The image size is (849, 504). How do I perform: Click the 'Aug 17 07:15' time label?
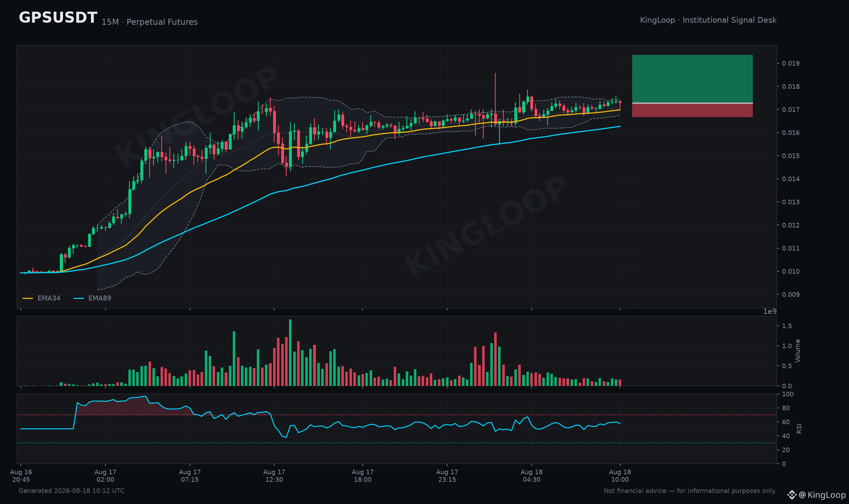click(190, 476)
